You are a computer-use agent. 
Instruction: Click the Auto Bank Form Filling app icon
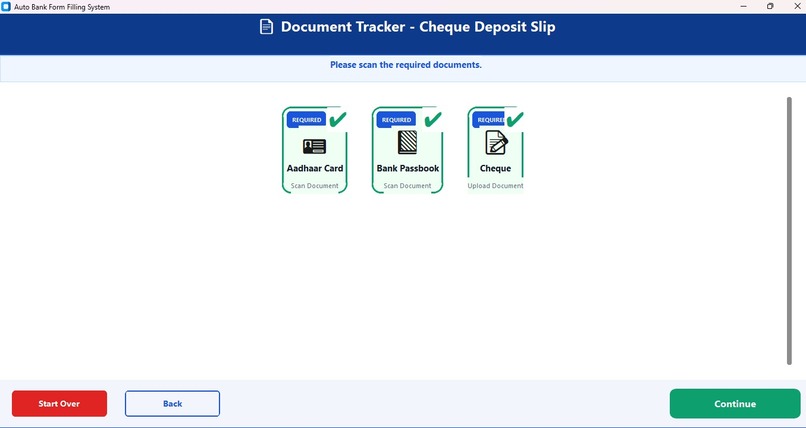[x=6, y=7]
